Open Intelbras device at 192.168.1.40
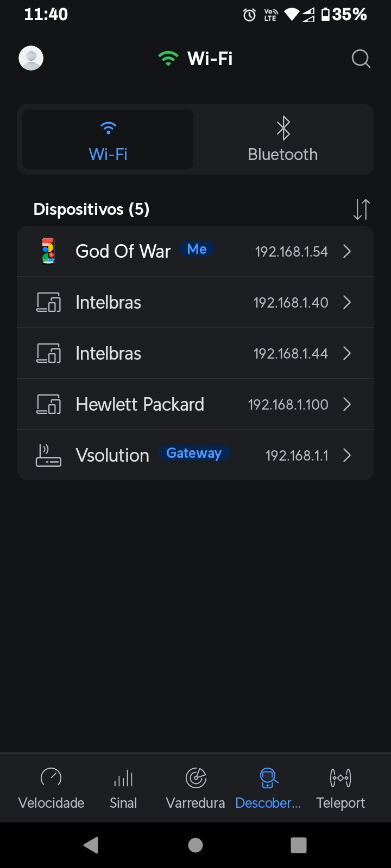The width and height of the screenshot is (391, 868). pyautogui.click(x=195, y=303)
